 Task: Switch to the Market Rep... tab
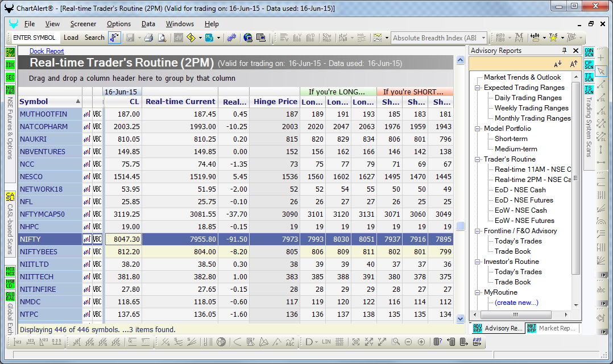(551, 328)
